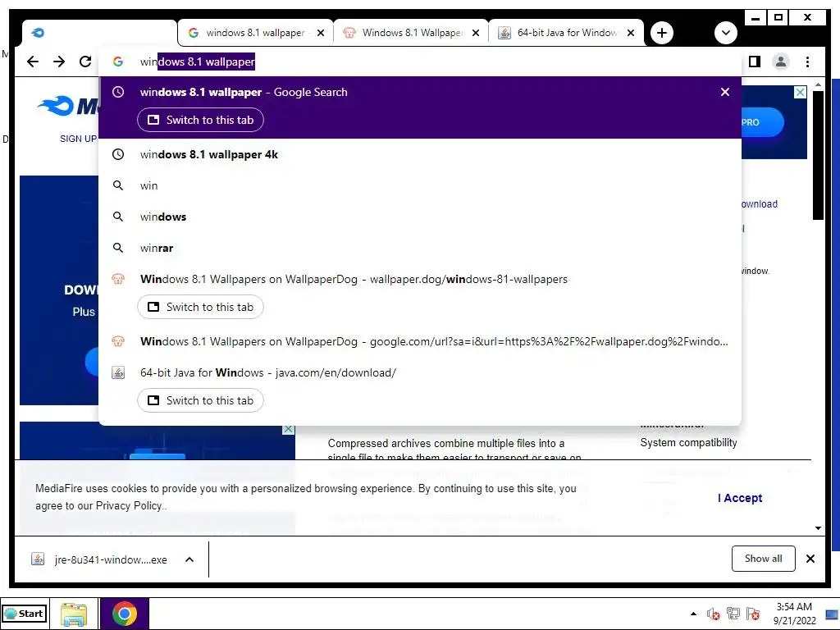Remove the highlighted suggestion with its X
This screenshot has height=630, width=840.
725,92
